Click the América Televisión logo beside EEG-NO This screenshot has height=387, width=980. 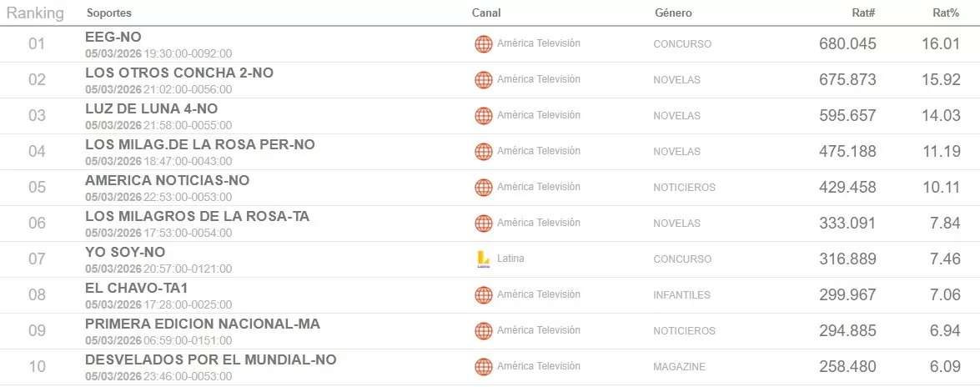click(483, 44)
